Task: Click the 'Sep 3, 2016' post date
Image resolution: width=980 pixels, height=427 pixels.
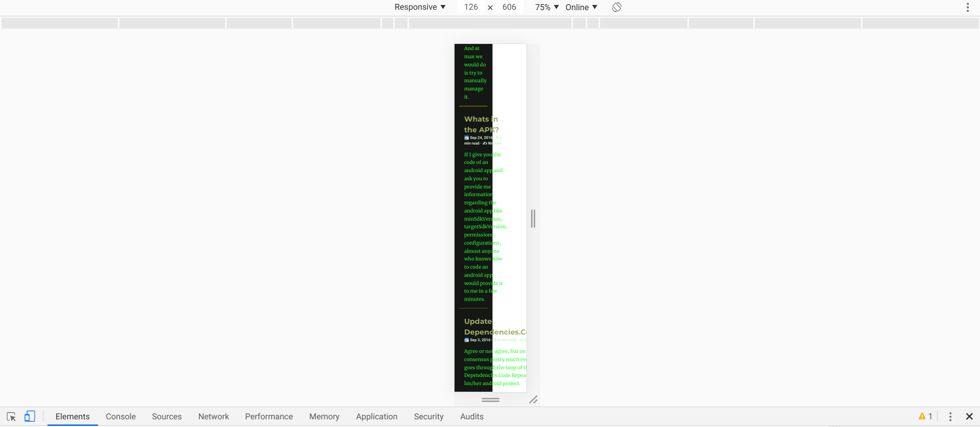Action: pos(480,340)
